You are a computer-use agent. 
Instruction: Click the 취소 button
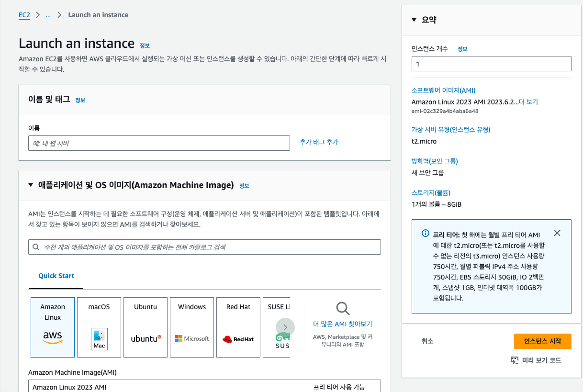point(427,341)
